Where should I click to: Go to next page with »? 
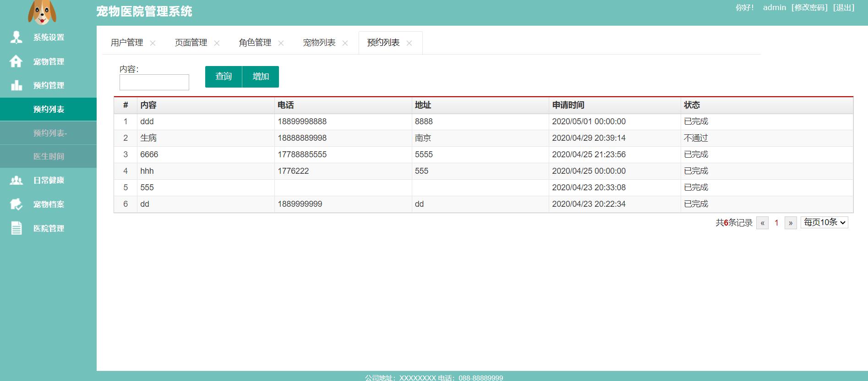[791, 223]
